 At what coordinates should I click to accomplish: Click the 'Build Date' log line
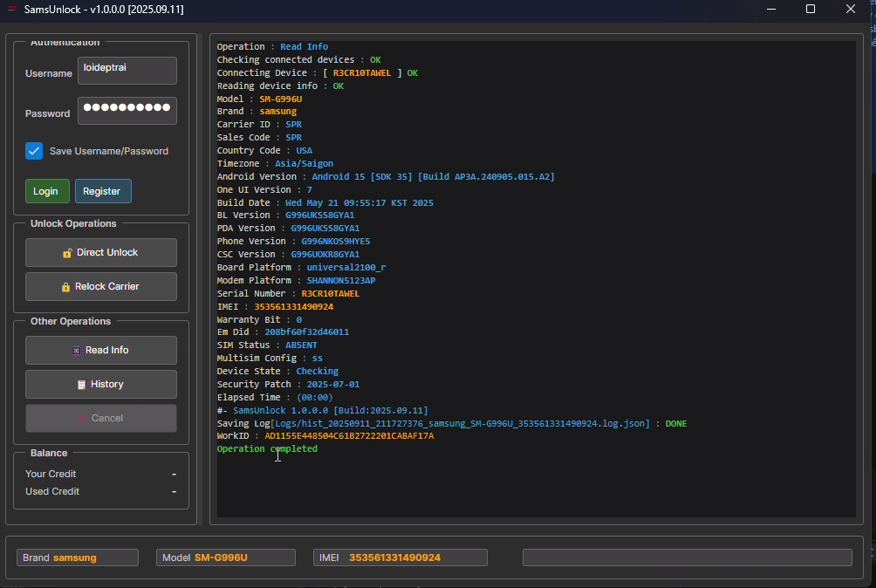point(325,202)
